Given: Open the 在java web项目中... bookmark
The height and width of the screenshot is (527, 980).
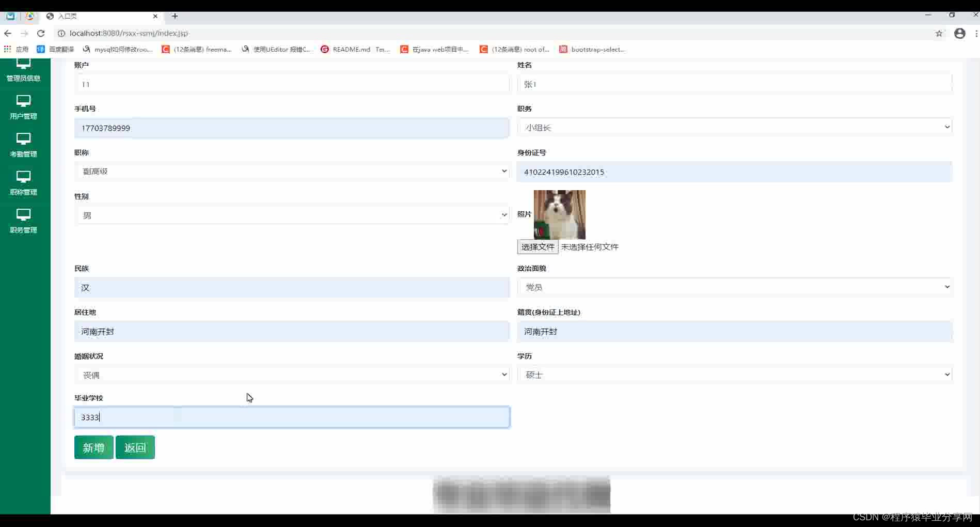Looking at the screenshot, I should tap(434, 49).
